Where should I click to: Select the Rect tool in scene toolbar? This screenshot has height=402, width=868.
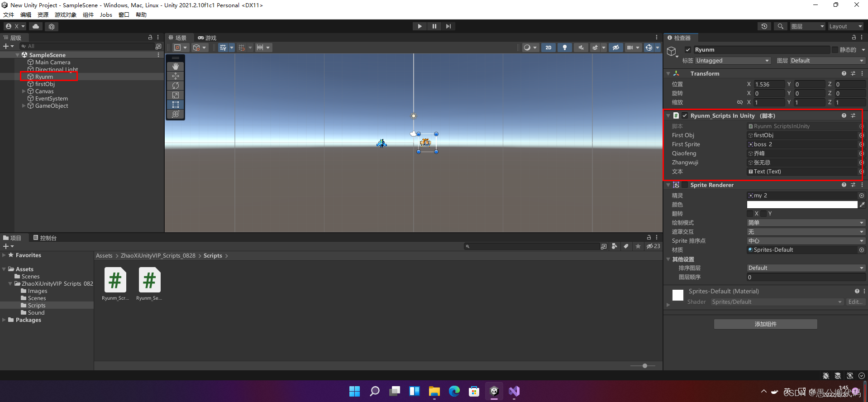tap(176, 105)
